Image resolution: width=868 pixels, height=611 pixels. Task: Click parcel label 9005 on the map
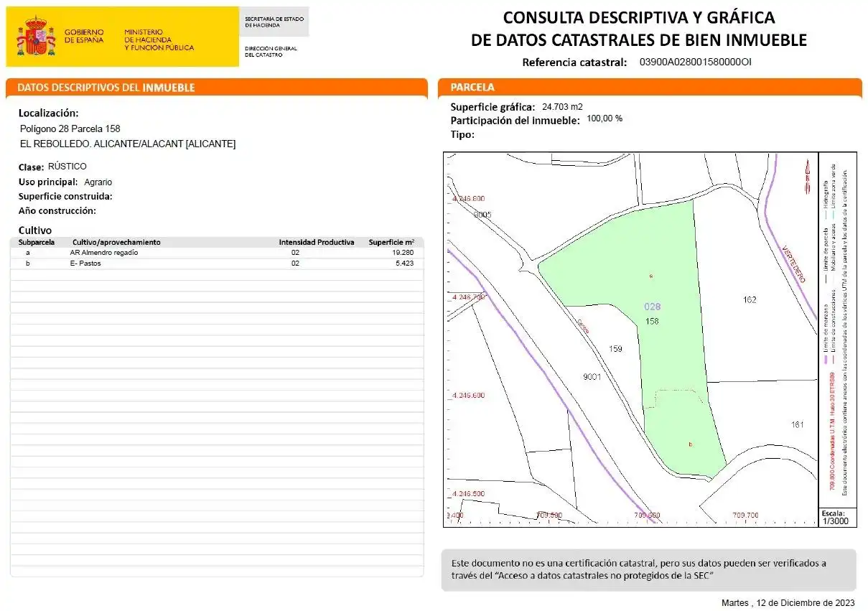482,215
